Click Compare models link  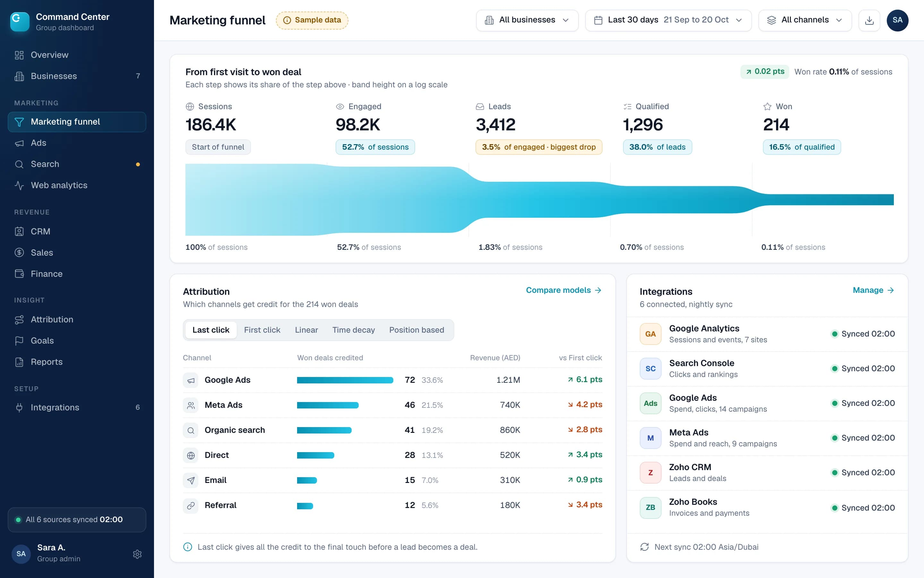tap(564, 290)
